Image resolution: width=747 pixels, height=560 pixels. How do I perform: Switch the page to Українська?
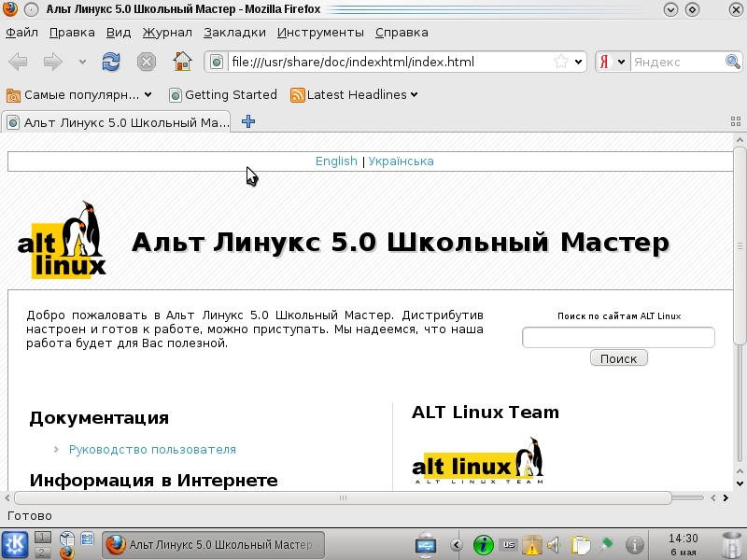point(402,161)
